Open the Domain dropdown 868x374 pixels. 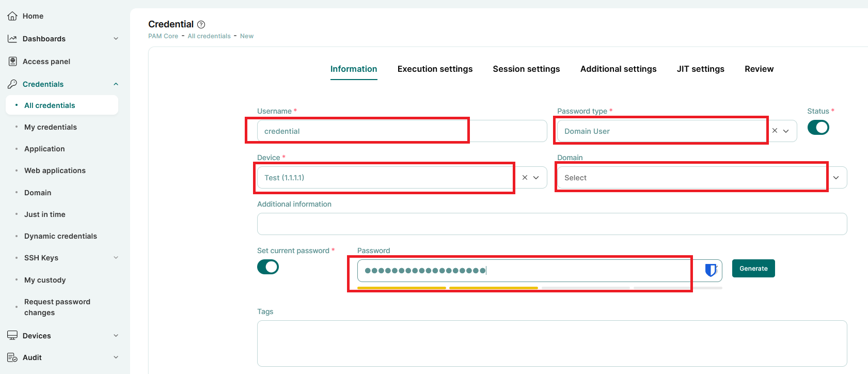pyautogui.click(x=835, y=178)
